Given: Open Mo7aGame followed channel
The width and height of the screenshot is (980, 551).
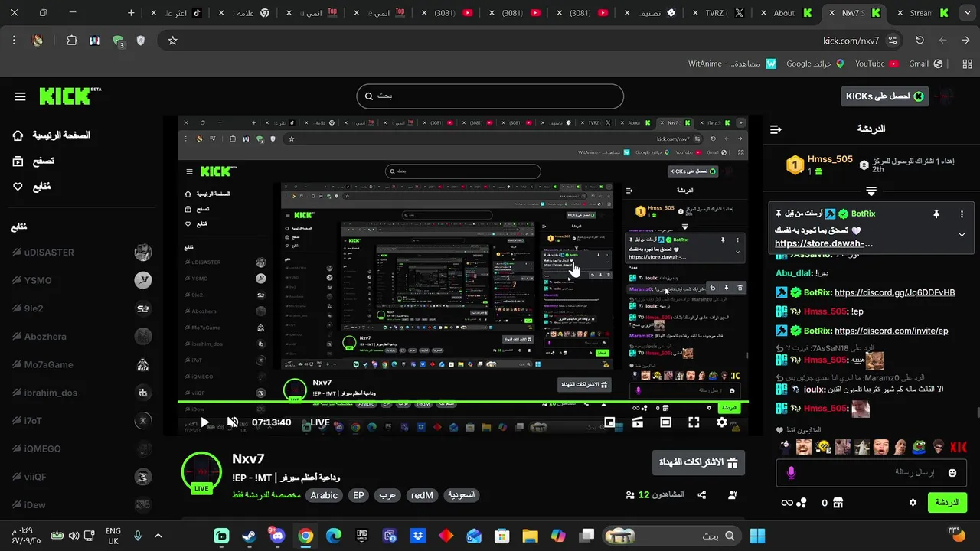Looking at the screenshot, I should tap(83, 364).
